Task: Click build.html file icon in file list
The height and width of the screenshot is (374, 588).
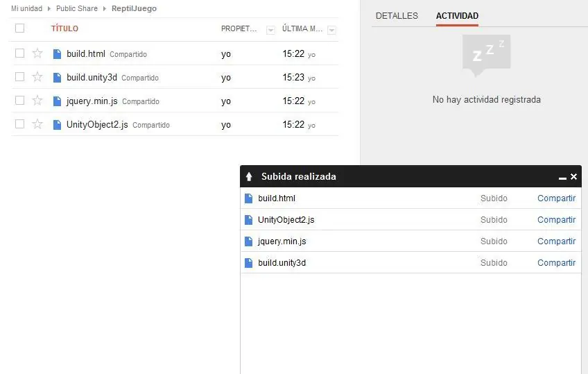Action: 57,54
